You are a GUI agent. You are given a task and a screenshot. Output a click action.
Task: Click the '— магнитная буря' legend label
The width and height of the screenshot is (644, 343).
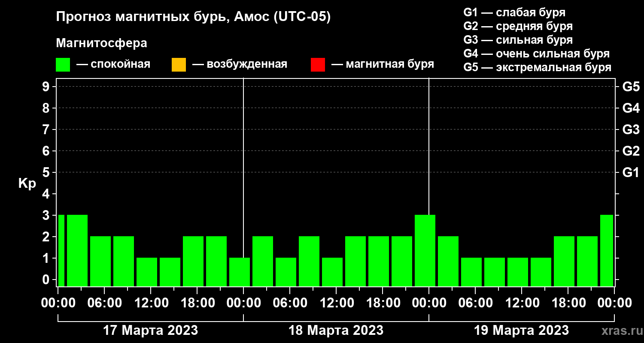(383, 64)
